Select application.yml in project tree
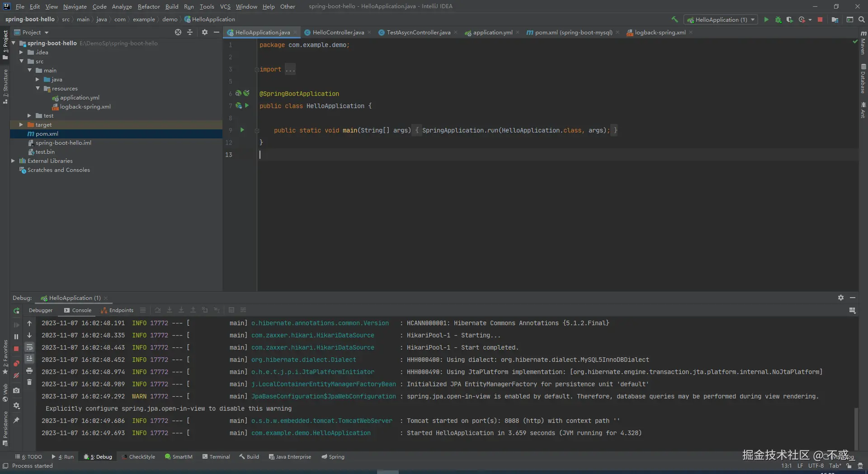 pos(80,97)
